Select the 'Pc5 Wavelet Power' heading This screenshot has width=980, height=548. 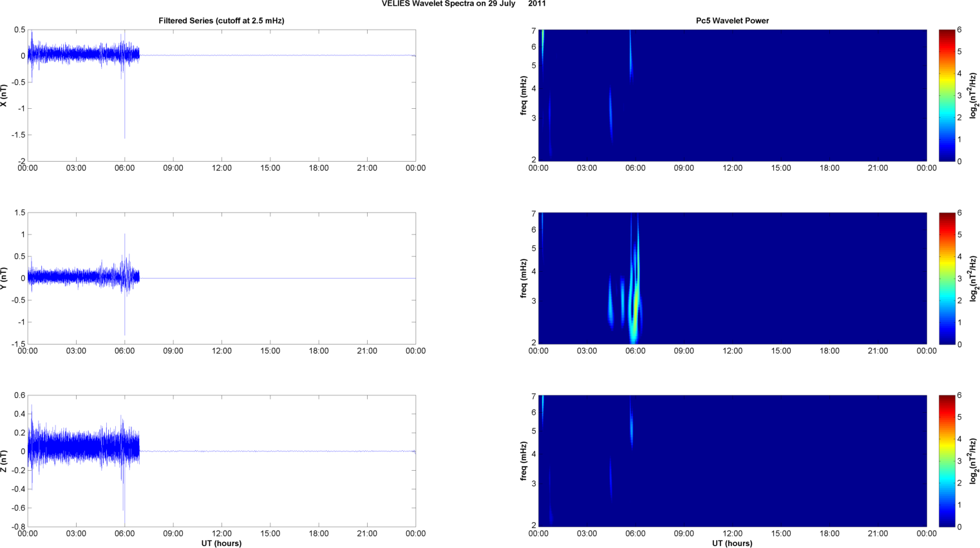point(732,21)
